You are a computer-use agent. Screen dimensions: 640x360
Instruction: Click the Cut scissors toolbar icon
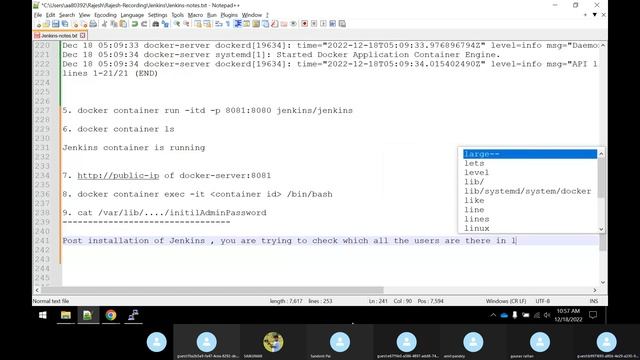click(104, 24)
